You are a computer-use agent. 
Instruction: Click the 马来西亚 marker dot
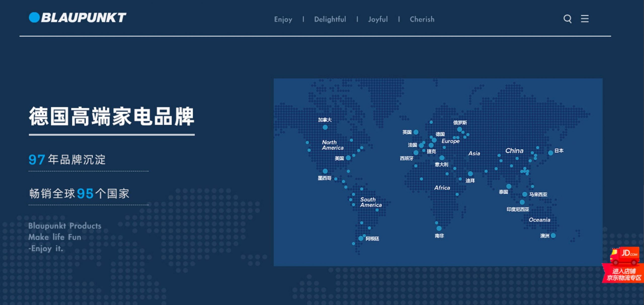click(525, 194)
